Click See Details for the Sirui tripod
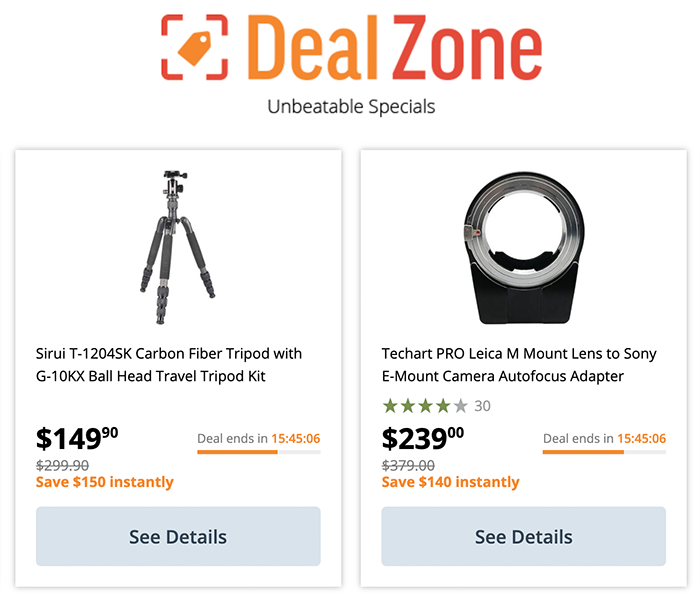Viewport: 700px width, 597px height. (178, 536)
